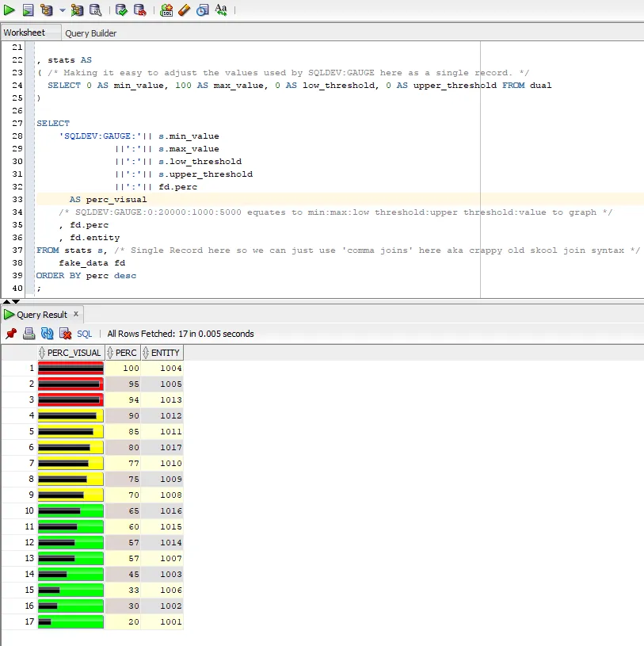Open the SQL History icon

coord(202,10)
